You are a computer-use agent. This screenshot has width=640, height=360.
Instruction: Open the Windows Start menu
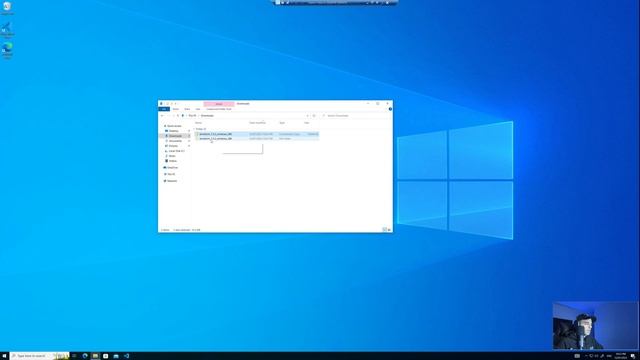pos(4,356)
